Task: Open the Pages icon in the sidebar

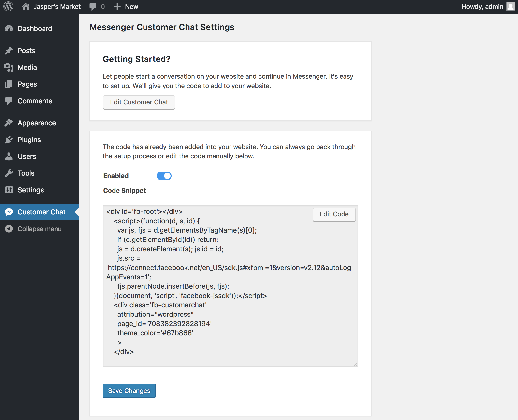Action: pos(9,84)
